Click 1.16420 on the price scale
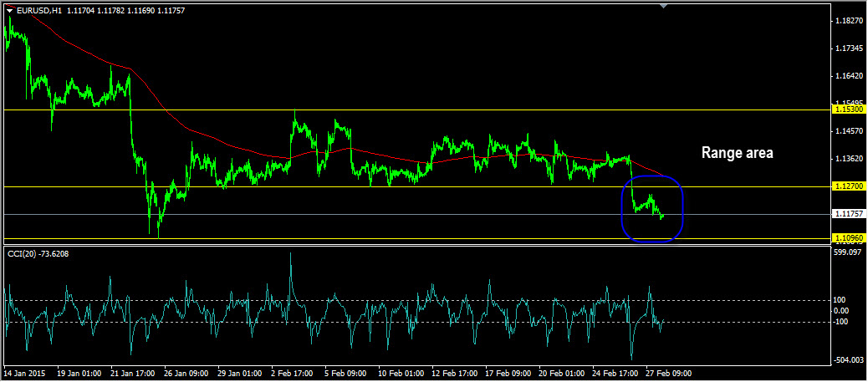 click(x=849, y=76)
